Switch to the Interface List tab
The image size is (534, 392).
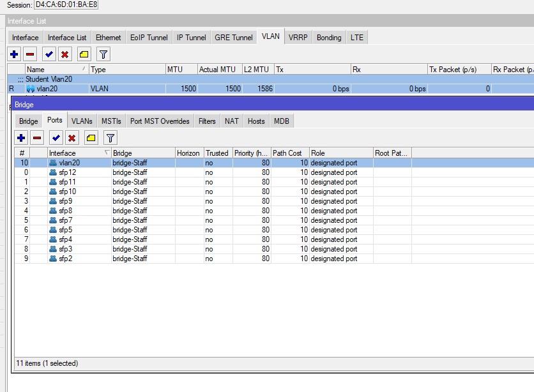click(x=67, y=38)
